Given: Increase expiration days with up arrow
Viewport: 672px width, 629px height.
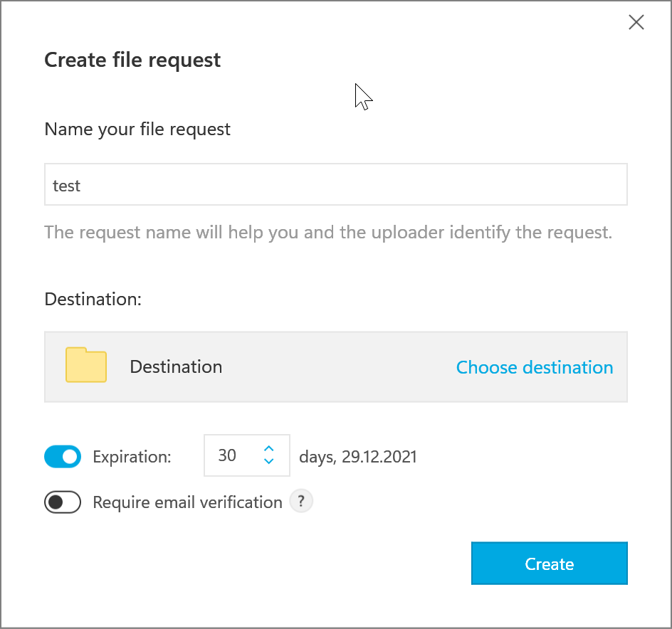Looking at the screenshot, I should (x=268, y=448).
